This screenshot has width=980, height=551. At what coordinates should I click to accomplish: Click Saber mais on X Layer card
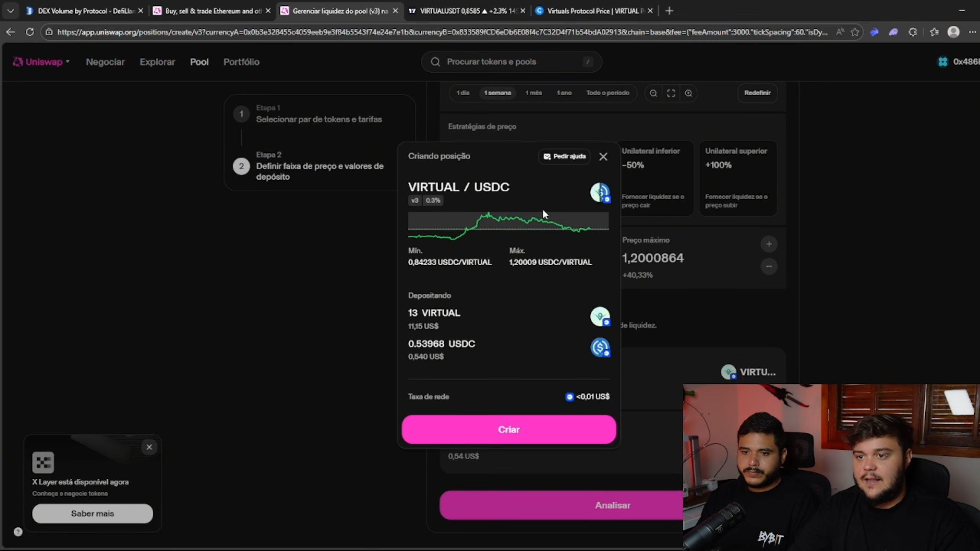tap(93, 514)
